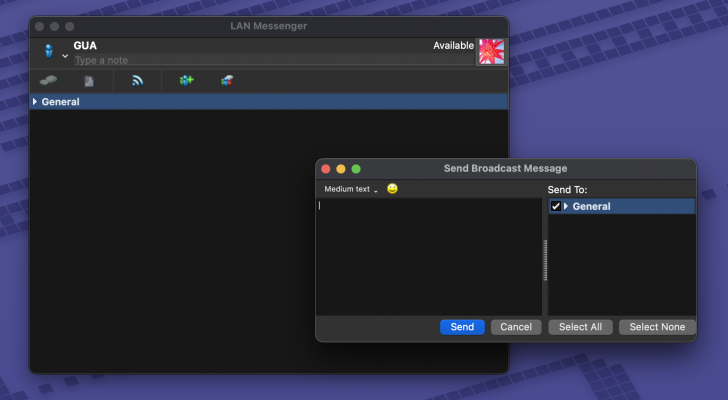Click the Select None button

click(657, 327)
